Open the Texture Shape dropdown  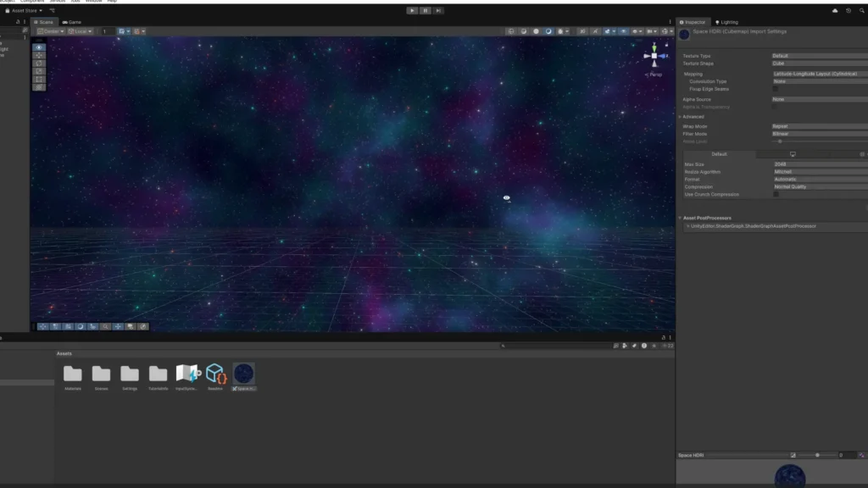pos(820,64)
